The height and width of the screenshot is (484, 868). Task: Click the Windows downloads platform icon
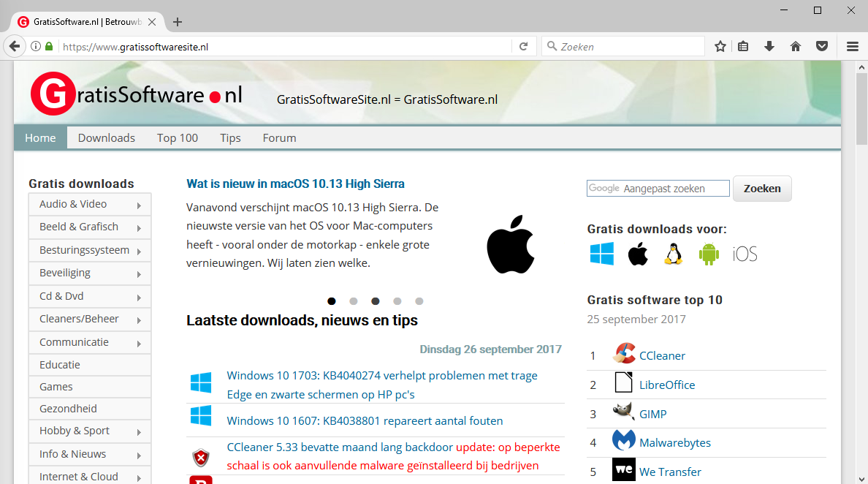602,254
